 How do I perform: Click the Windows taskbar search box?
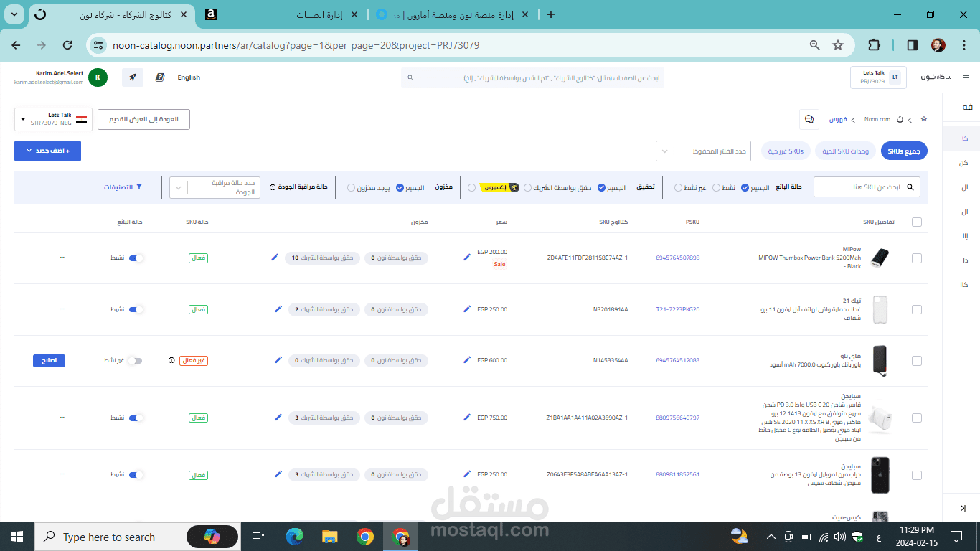[138, 537]
